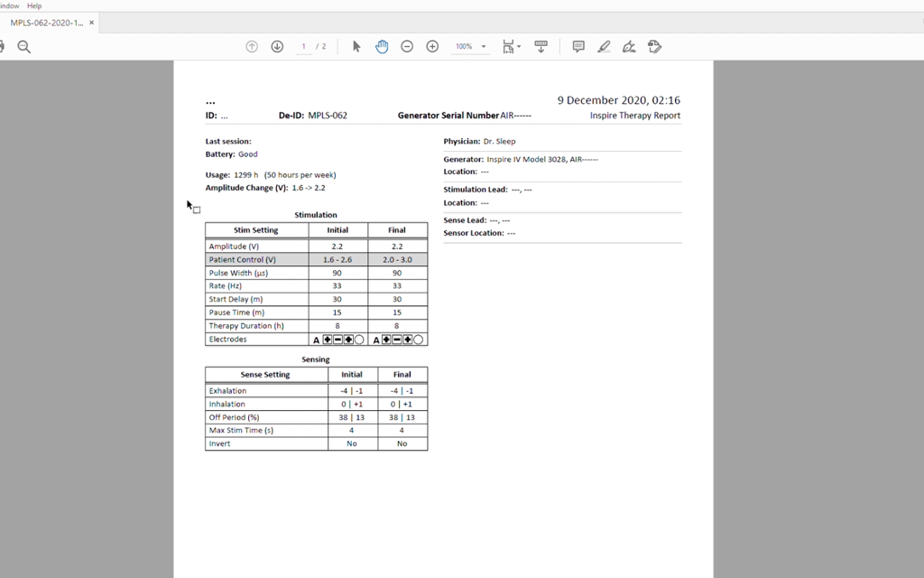This screenshot has height=578, width=924.
Task: Switch to the MPLS-062-2020 document tab
Action: pos(47,23)
